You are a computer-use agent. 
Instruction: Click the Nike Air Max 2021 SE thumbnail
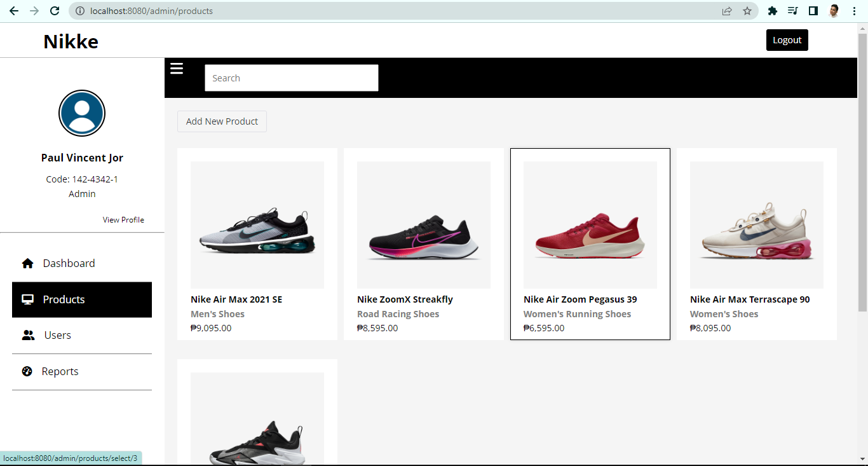point(257,224)
